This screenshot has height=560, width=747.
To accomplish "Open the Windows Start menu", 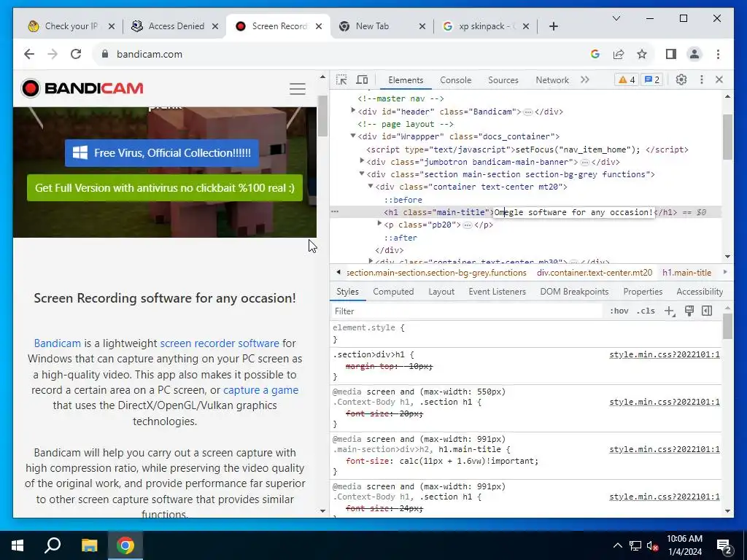I will pyautogui.click(x=18, y=545).
